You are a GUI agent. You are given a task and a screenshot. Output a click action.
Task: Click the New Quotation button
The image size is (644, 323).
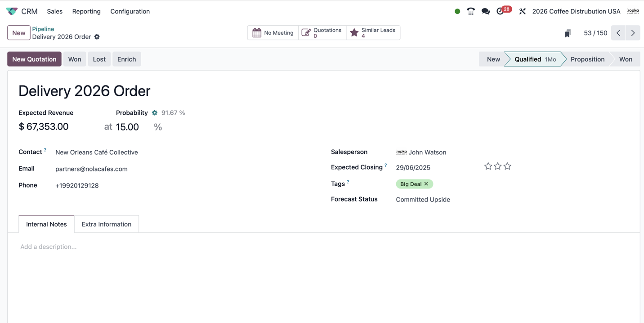click(34, 59)
